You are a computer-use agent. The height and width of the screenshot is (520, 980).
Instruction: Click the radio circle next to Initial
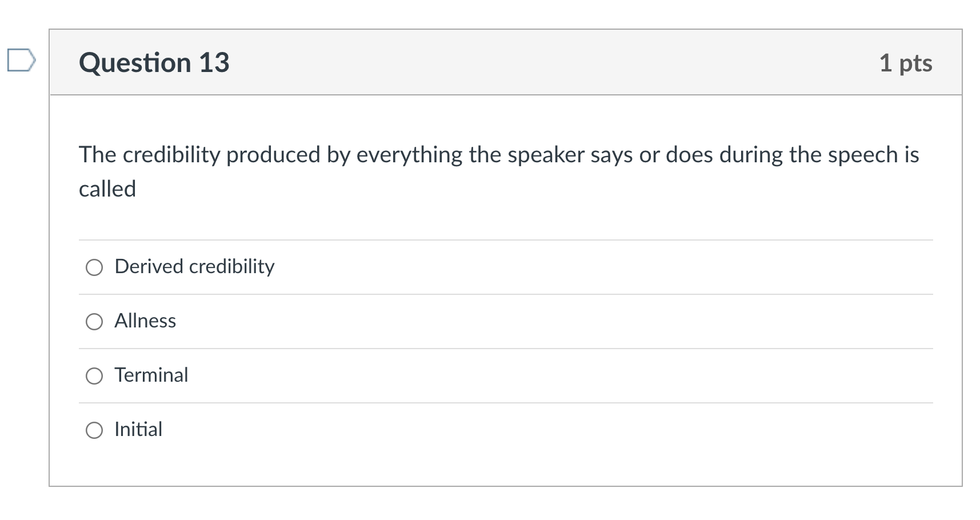click(x=95, y=430)
